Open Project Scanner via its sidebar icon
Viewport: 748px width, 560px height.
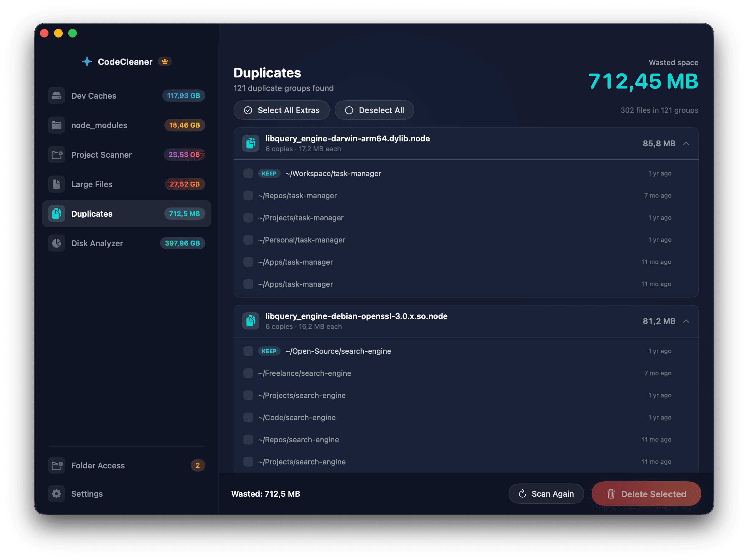point(57,155)
